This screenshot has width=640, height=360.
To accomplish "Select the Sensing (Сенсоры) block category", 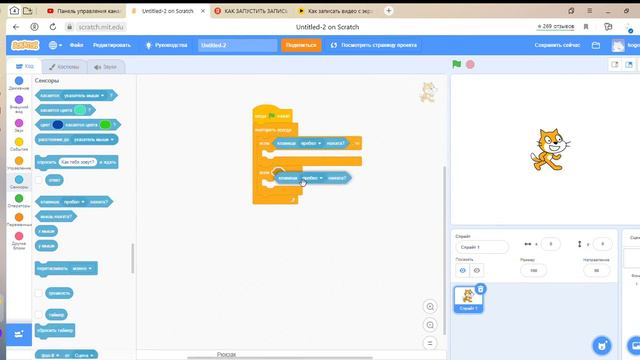I will click(19, 182).
